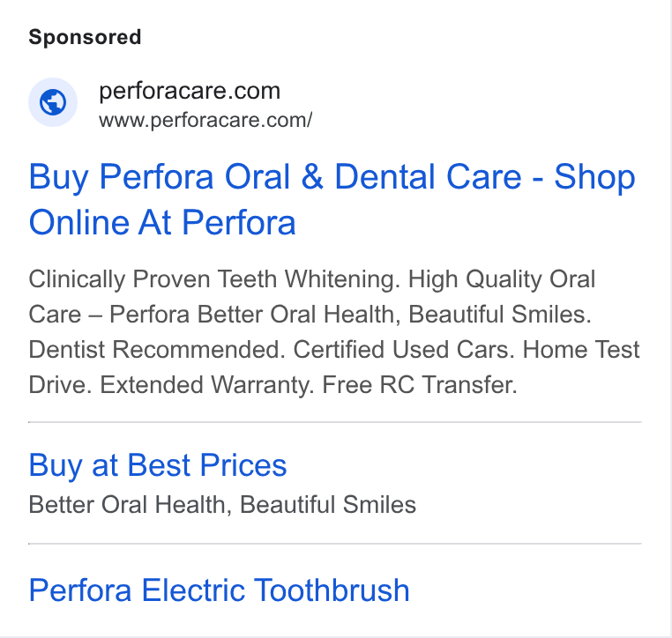This screenshot has height=638, width=672.
Task: Click the divider above 'Buy at Best Prices'
Action: [x=335, y=422]
